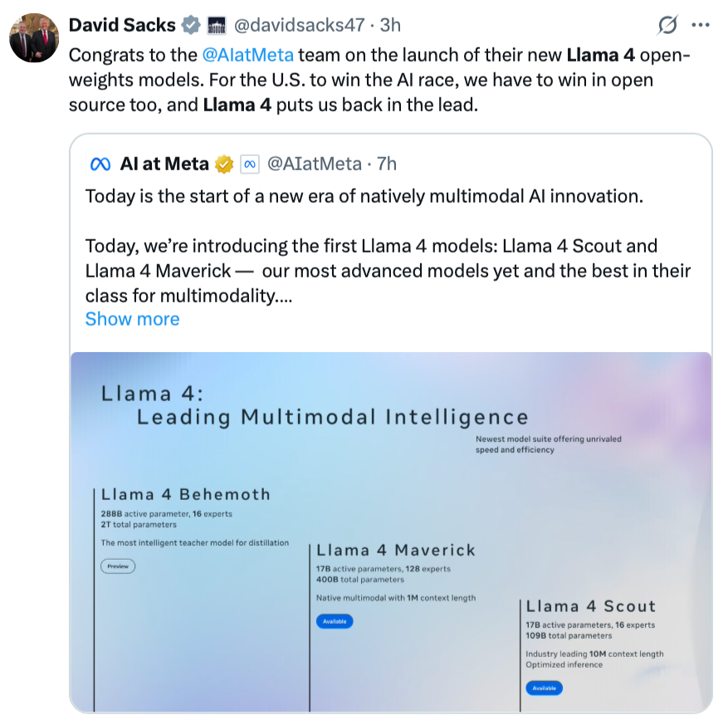The height and width of the screenshot is (725, 728).
Task: Open the David Sacks display name link
Action: tap(121, 25)
